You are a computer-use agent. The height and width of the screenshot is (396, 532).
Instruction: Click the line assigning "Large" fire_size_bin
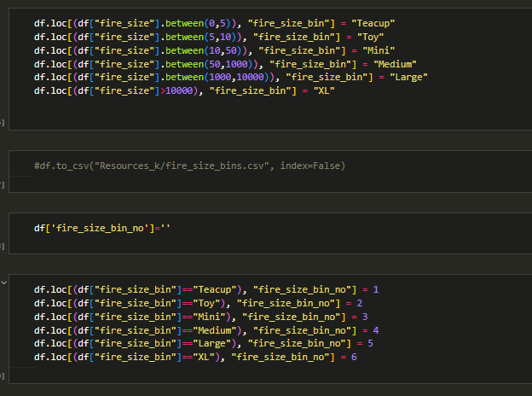tap(230, 77)
